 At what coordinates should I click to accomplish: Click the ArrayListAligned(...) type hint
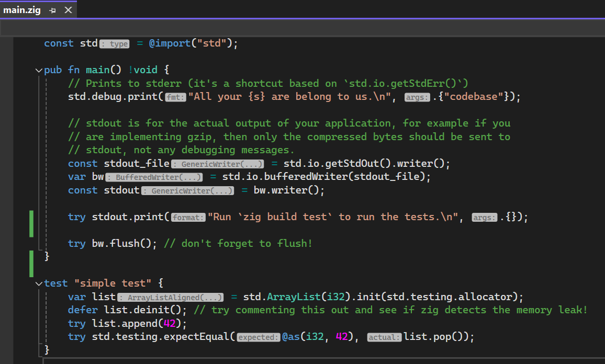[x=171, y=298]
